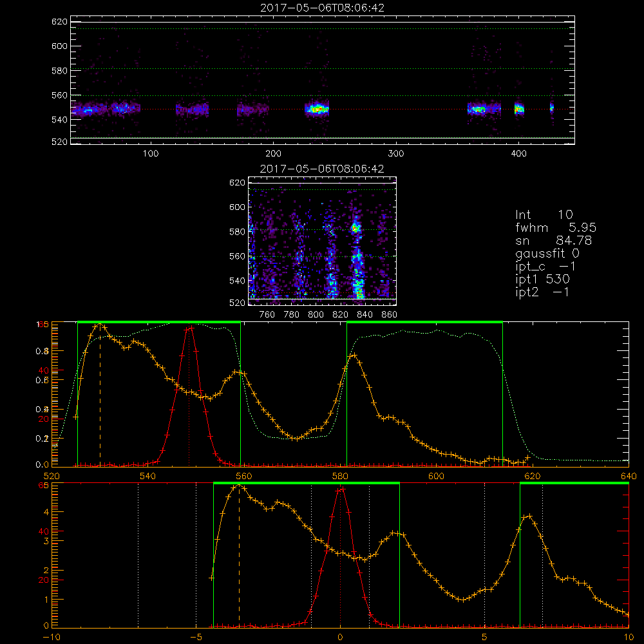Click x-axis label -10 of bottom plot
This screenshot has width=644, height=644.
(x=52, y=637)
